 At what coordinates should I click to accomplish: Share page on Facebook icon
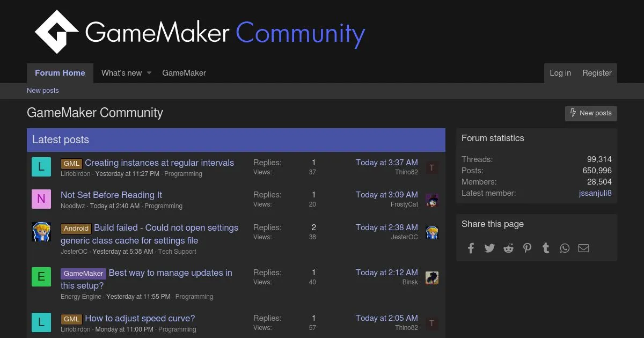(471, 248)
